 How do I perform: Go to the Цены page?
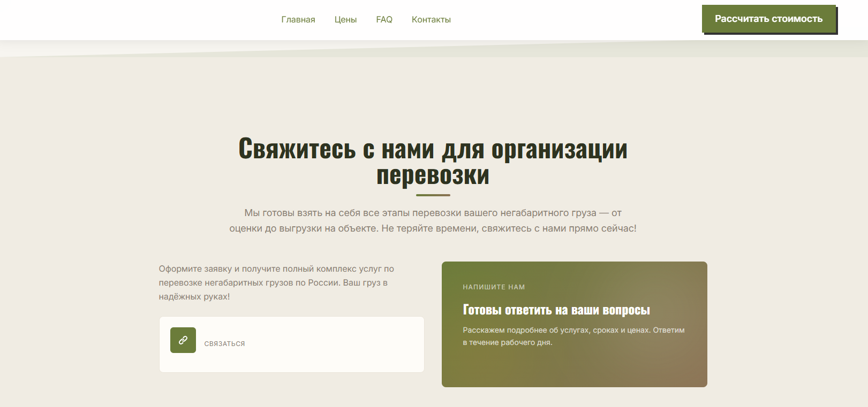345,20
